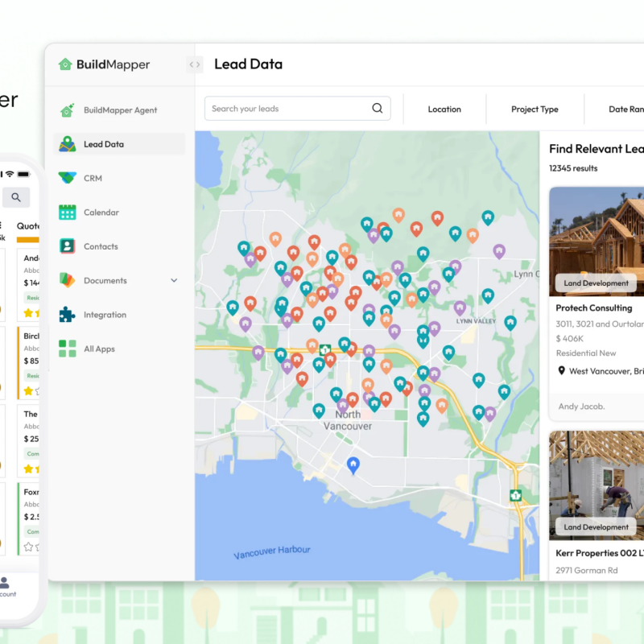
Task: Click the 2971 Gorman Rd address
Action: pyautogui.click(x=587, y=571)
